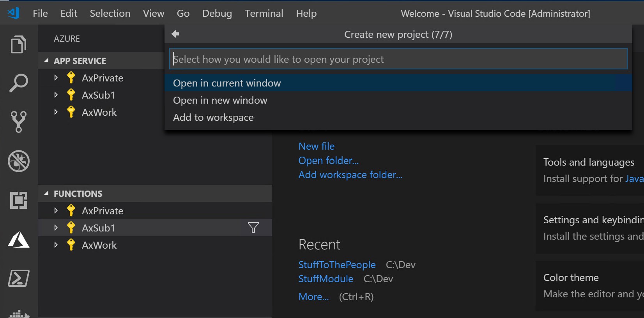Expand AxPrivate under Functions
Image resolution: width=644 pixels, height=318 pixels.
tap(56, 210)
